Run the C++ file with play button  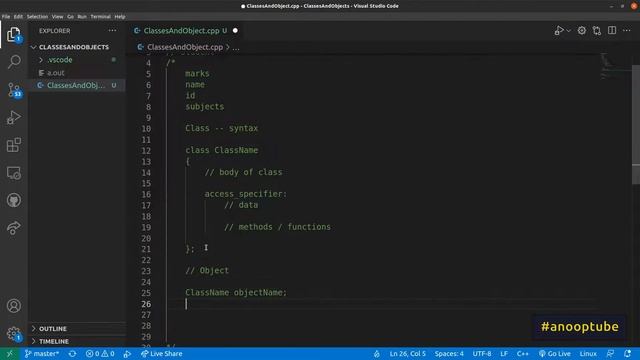point(559,31)
